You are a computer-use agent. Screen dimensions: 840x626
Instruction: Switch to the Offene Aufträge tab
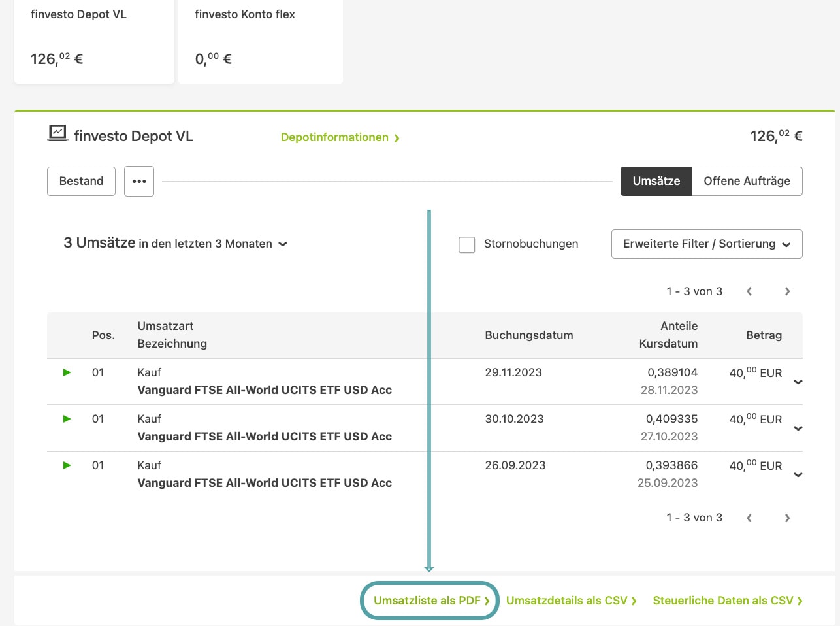pos(747,181)
